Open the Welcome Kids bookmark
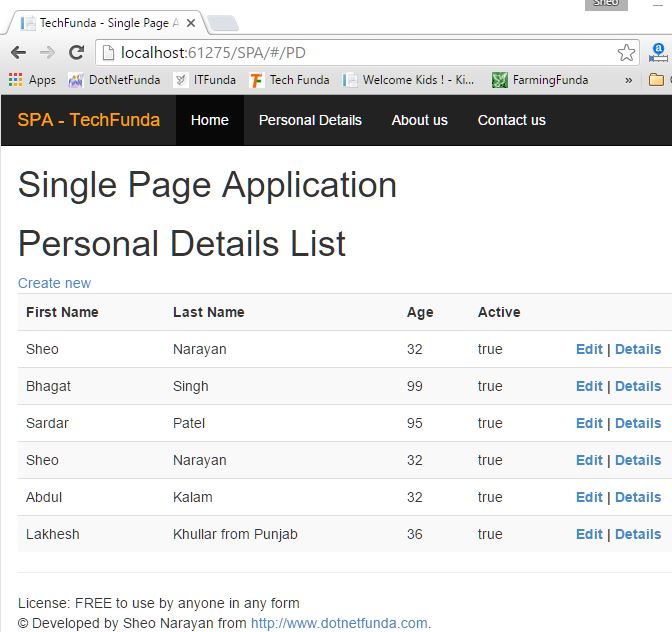Image resolution: width=672 pixels, height=632 pixels. coord(408,80)
